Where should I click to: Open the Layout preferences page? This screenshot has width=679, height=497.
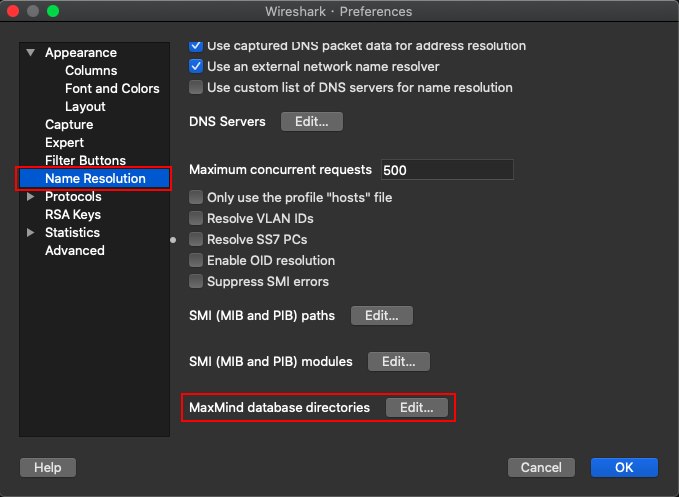(85, 106)
